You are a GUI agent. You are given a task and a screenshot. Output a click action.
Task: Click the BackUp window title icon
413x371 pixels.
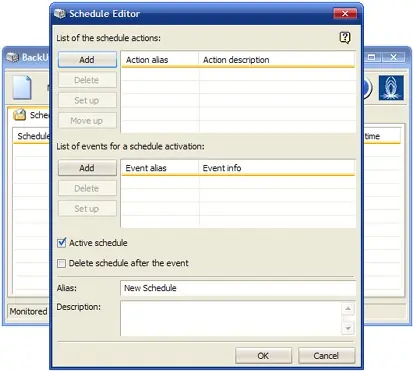click(13, 57)
